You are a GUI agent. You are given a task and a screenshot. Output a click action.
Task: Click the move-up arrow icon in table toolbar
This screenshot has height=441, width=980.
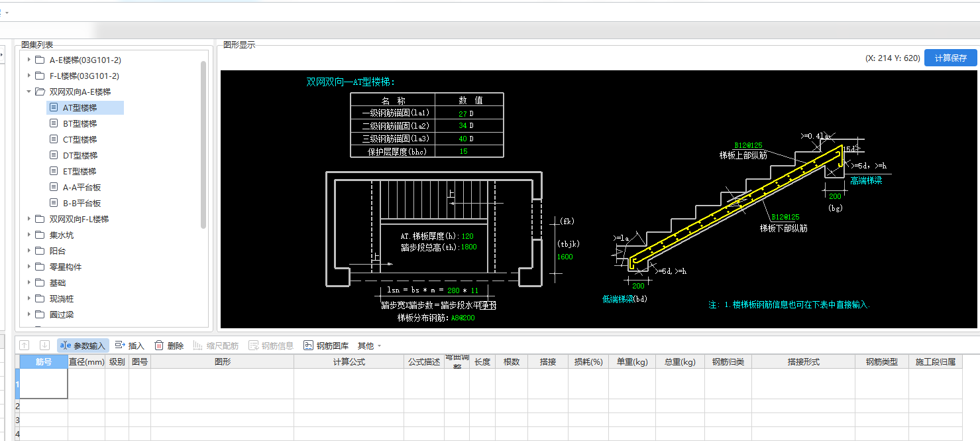(x=25, y=346)
